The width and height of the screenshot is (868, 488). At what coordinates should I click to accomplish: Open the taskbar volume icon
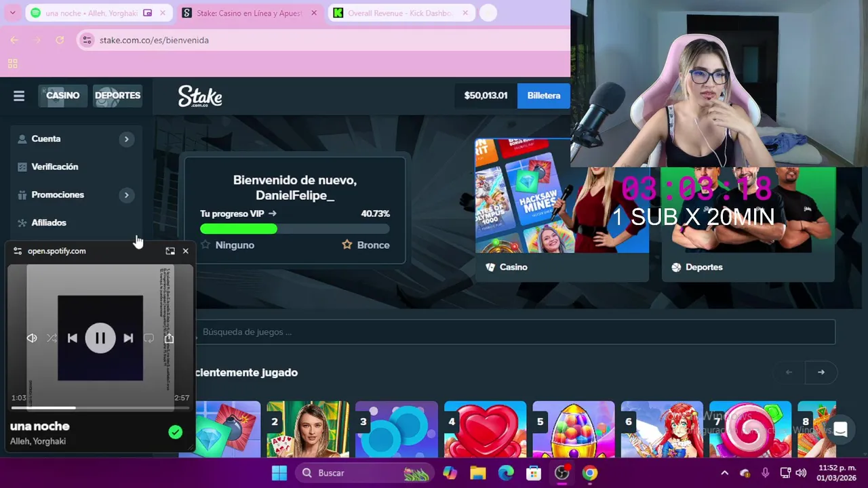coord(801,473)
